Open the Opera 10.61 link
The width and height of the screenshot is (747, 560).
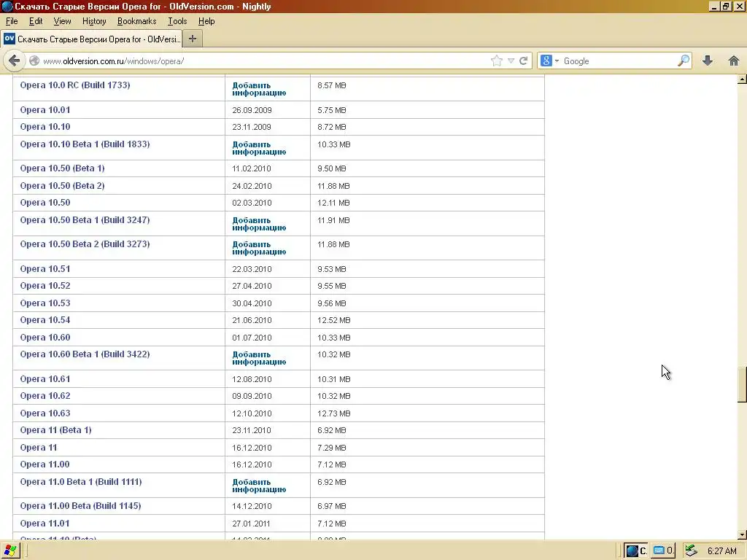coord(44,379)
